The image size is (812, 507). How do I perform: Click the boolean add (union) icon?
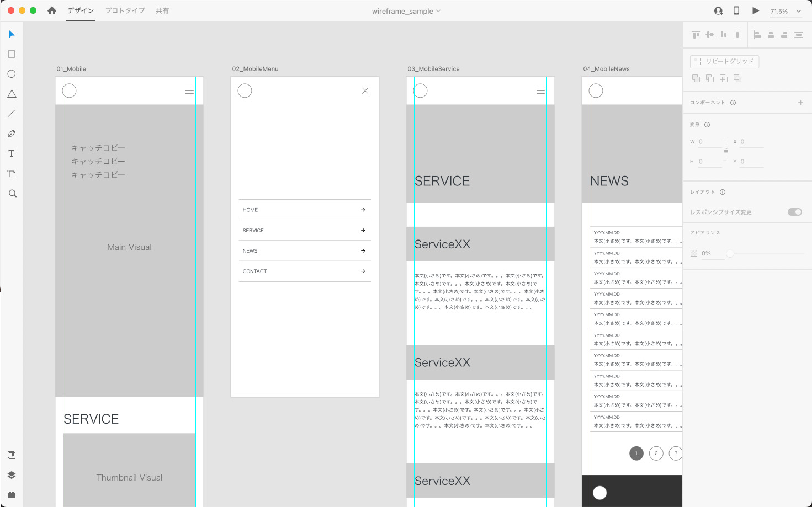(696, 78)
